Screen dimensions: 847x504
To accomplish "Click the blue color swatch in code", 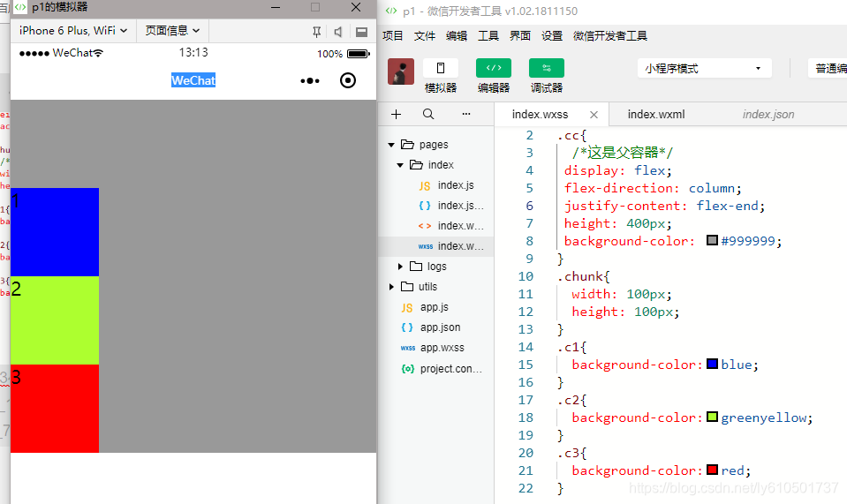I will click(x=712, y=364).
